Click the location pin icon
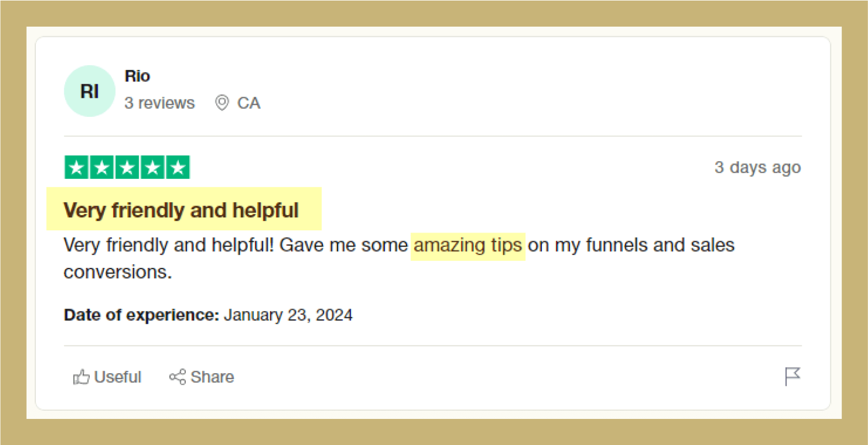The height and width of the screenshot is (445, 868). point(222,103)
